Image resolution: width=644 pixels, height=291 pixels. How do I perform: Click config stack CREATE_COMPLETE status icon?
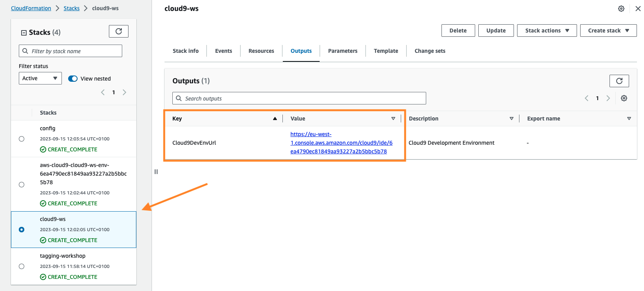[43, 149]
